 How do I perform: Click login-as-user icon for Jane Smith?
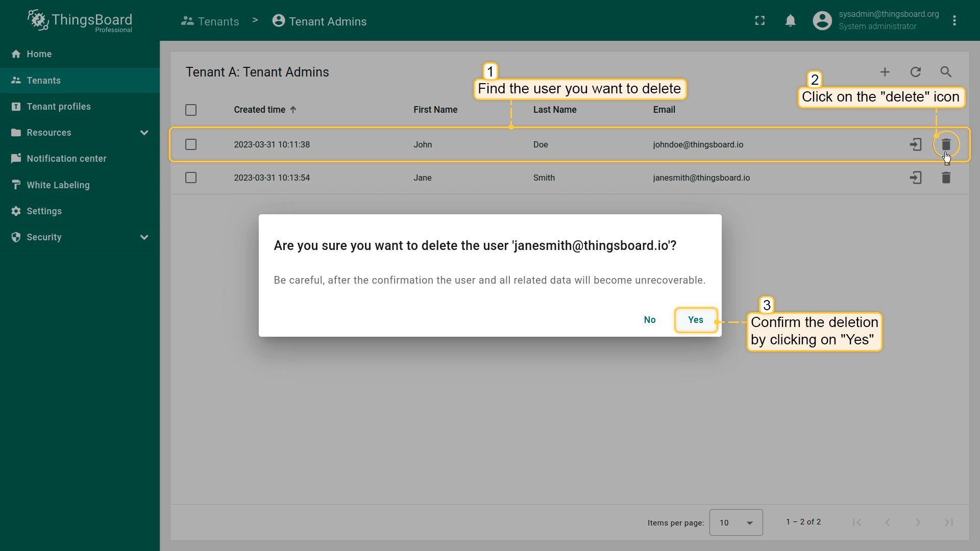tap(916, 178)
